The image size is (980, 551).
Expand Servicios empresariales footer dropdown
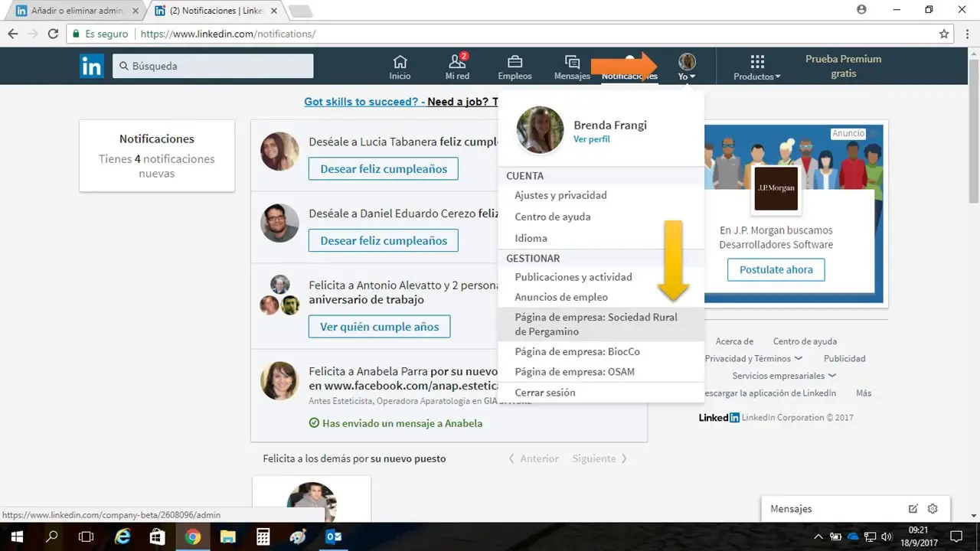click(784, 376)
